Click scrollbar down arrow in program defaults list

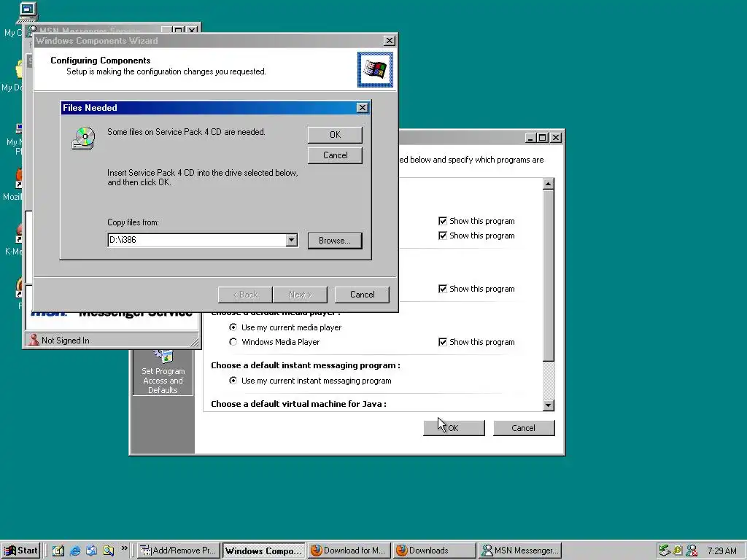(x=549, y=405)
